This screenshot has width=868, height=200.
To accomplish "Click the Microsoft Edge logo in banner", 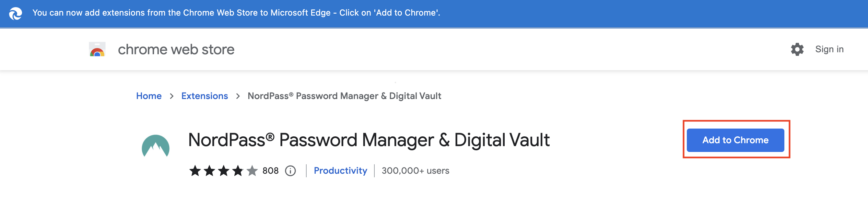I will [15, 14].
